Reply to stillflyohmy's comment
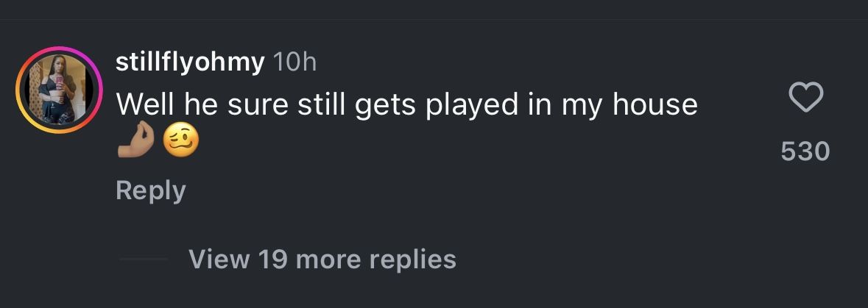The height and width of the screenshot is (308, 868). [x=150, y=190]
